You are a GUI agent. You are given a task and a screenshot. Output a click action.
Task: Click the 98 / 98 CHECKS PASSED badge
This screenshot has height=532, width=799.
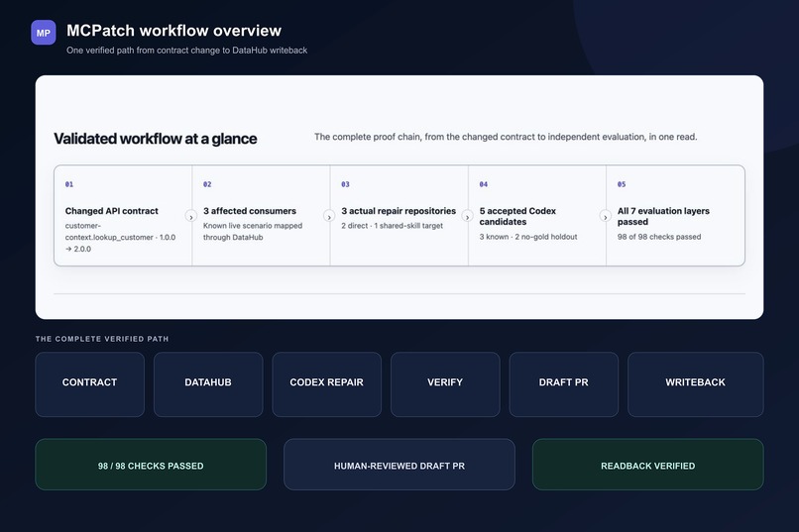151,465
